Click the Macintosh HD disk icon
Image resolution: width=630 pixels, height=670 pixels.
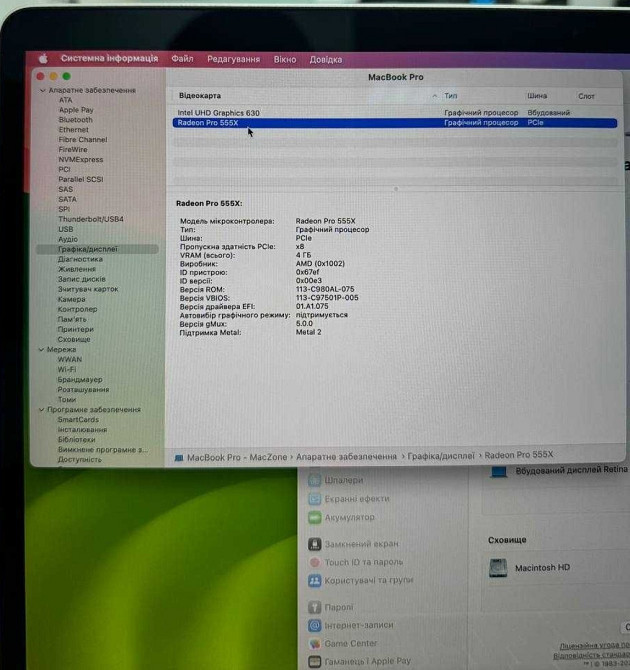pos(498,568)
